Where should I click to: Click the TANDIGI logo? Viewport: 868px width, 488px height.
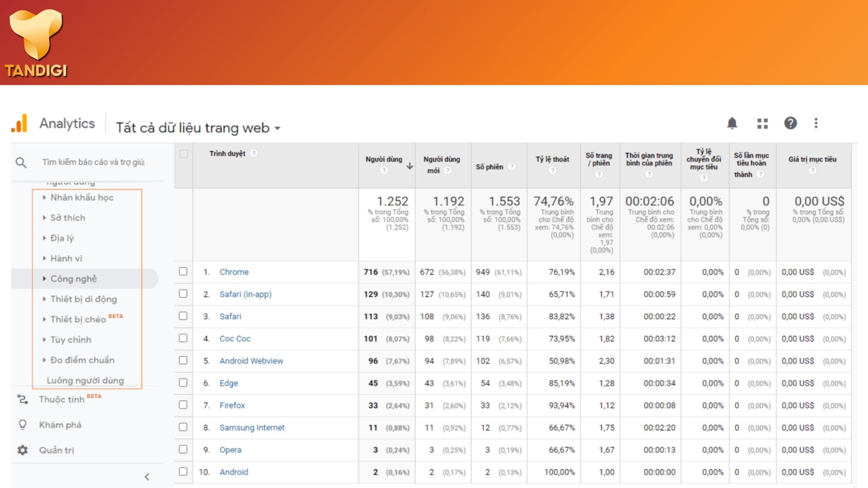(x=36, y=43)
